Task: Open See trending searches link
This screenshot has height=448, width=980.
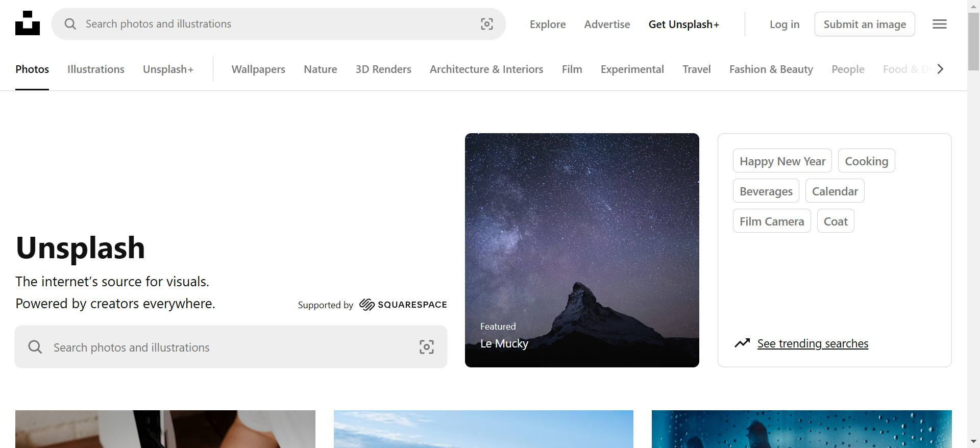Action: [813, 343]
